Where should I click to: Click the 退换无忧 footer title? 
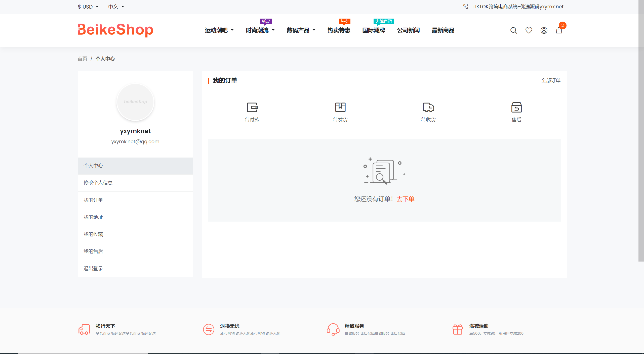click(230, 326)
